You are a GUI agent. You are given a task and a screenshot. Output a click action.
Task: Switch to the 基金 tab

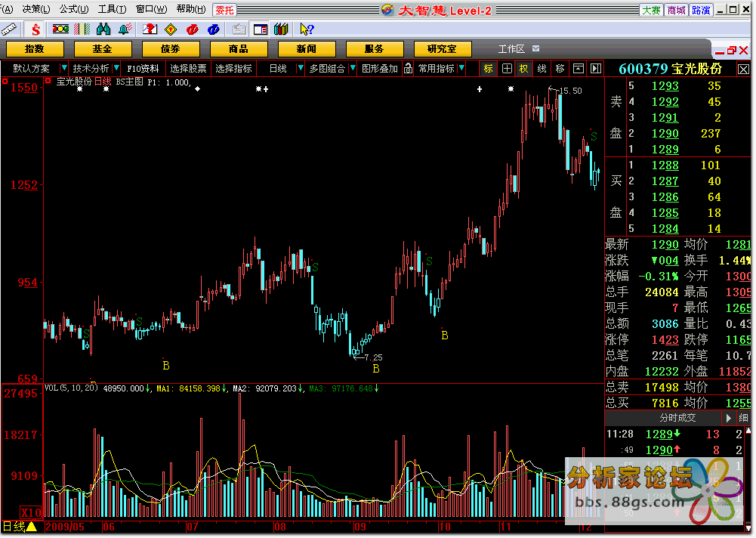tap(103, 48)
